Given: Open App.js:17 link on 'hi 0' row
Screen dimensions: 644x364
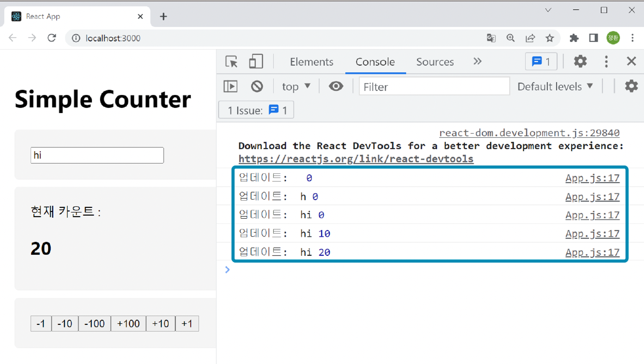Looking at the screenshot, I should pos(592,215).
